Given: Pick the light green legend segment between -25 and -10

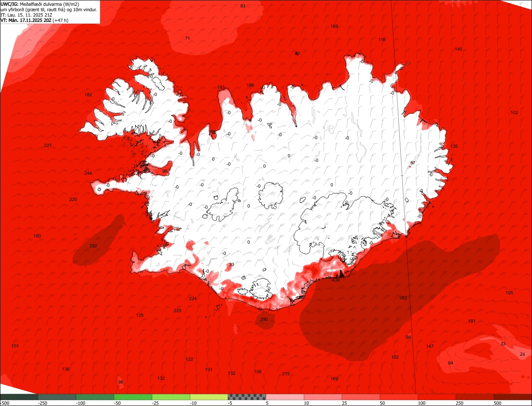Looking at the screenshot, I should click(171, 397).
